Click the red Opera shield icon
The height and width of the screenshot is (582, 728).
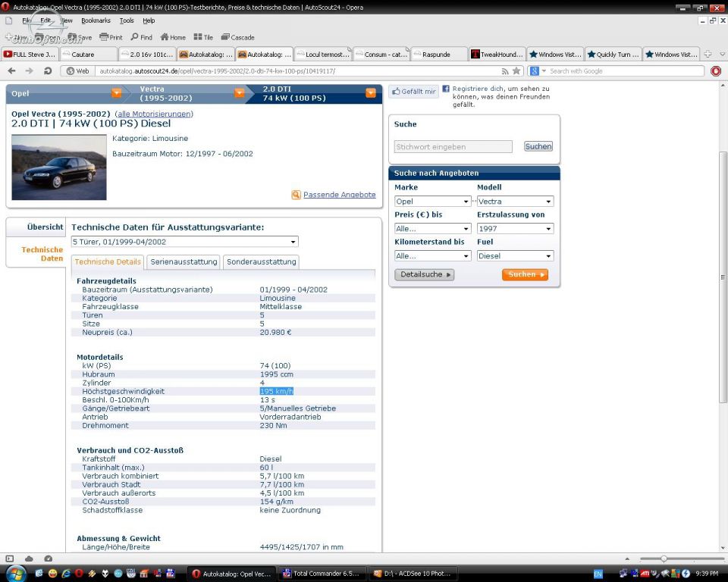716,71
